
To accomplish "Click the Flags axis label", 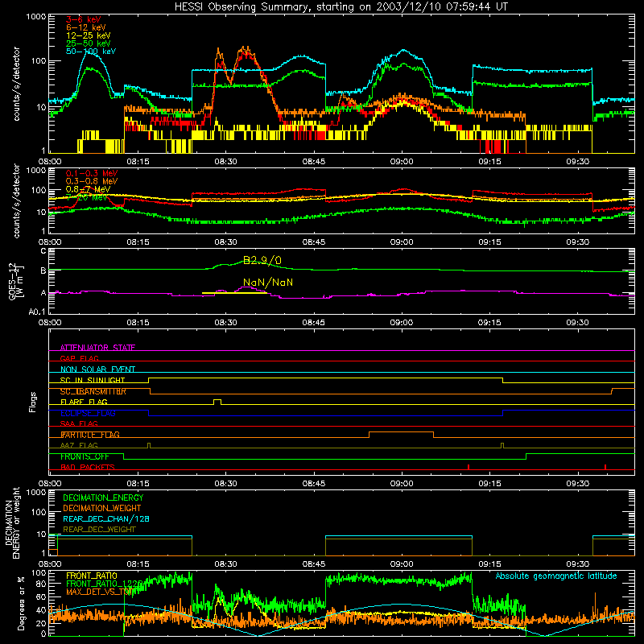I will pos(33,402).
